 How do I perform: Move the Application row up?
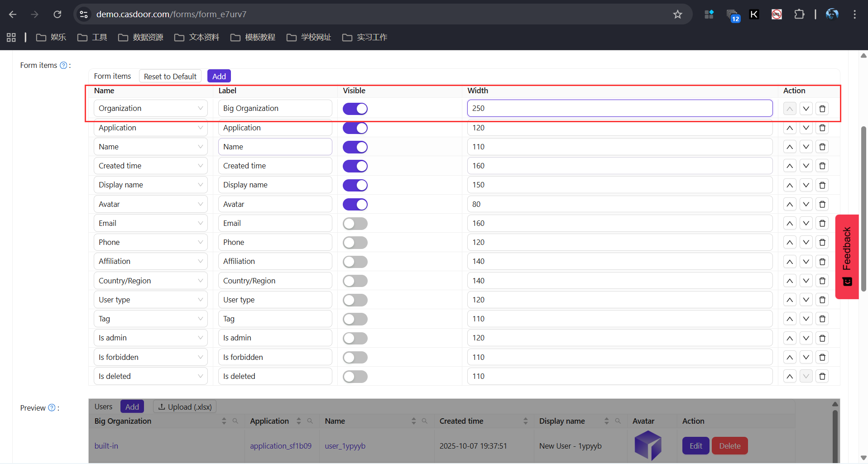(x=790, y=128)
